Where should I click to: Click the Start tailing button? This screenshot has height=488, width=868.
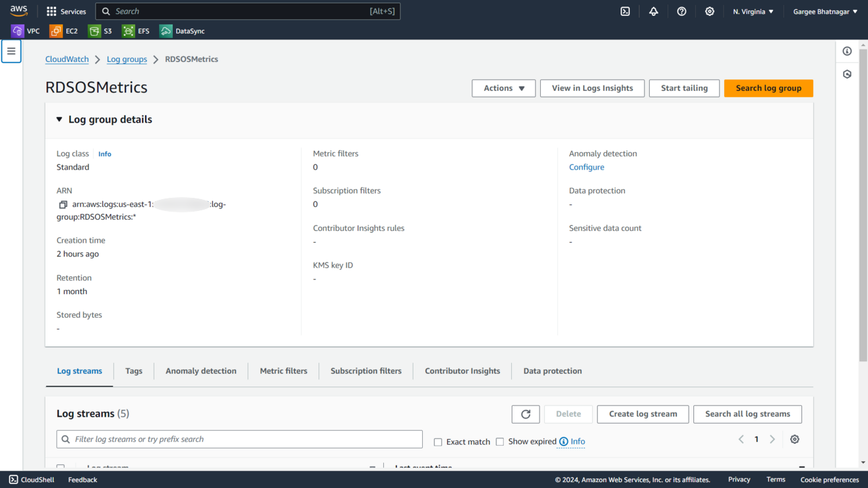[685, 88]
